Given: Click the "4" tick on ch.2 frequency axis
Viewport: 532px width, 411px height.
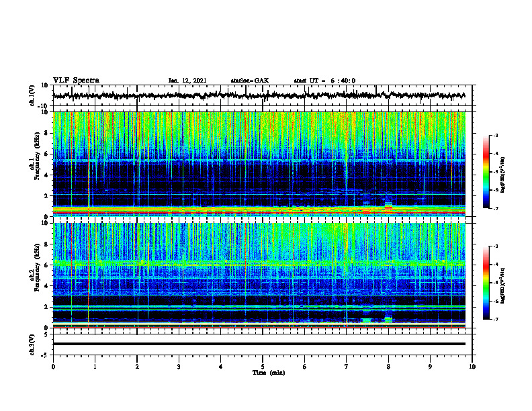Looking at the screenshot, I should pyautogui.click(x=46, y=286).
